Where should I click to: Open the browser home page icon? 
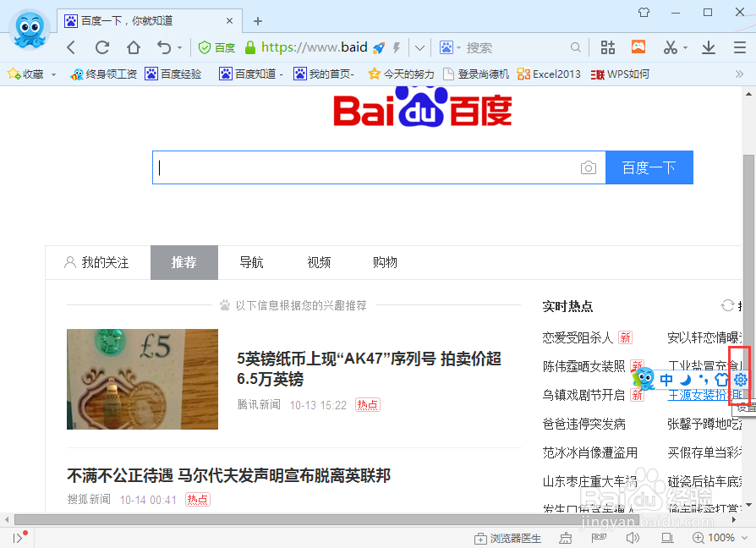134,47
